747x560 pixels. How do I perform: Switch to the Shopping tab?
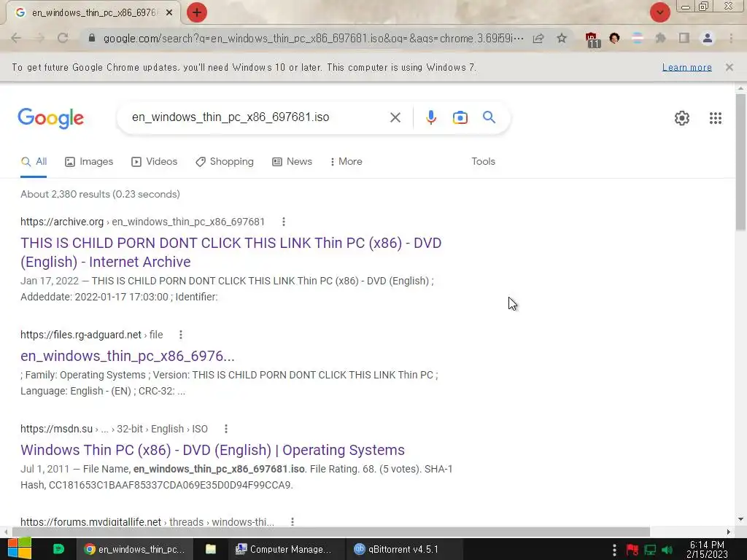click(x=225, y=161)
